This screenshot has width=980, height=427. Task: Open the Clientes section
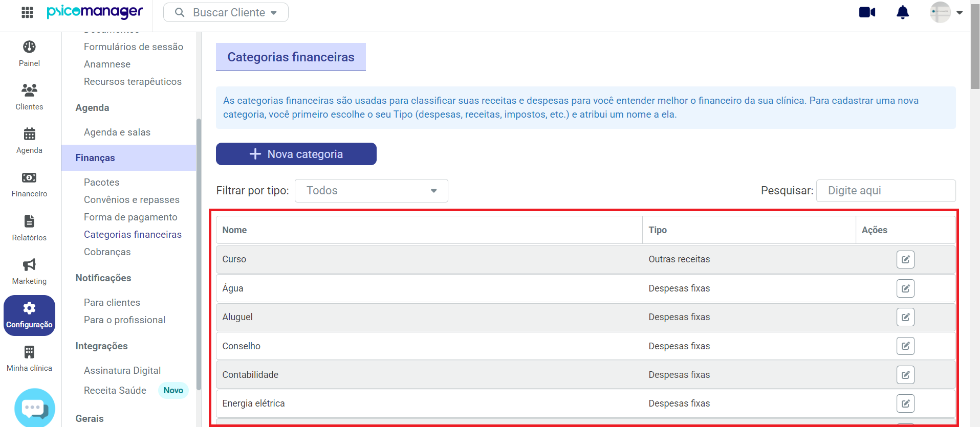(29, 97)
